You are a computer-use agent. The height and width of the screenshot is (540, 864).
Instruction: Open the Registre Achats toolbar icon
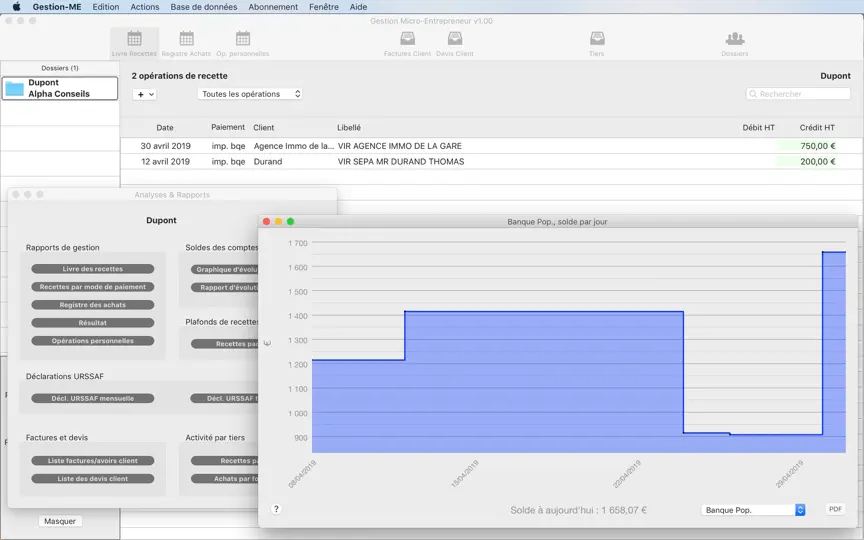[x=186, y=43]
